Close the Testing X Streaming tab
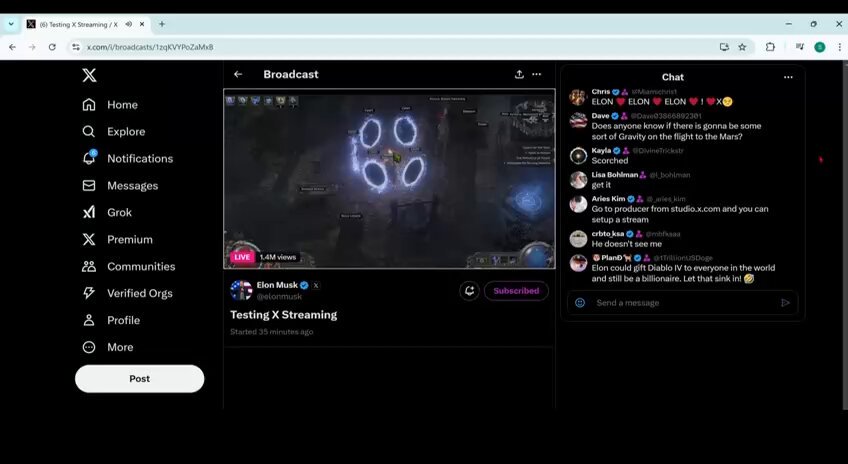 click(142, 24)
